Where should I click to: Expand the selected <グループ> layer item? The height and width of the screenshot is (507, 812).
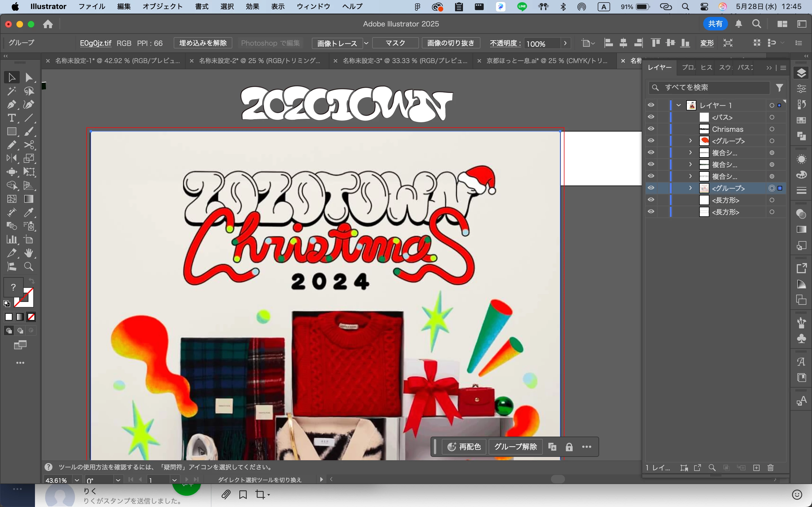point(690,188)
